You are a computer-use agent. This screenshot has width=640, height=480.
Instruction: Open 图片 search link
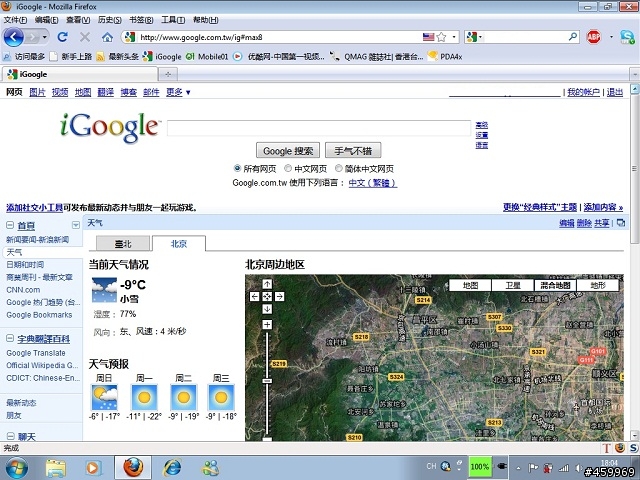(x=38, y=92)
